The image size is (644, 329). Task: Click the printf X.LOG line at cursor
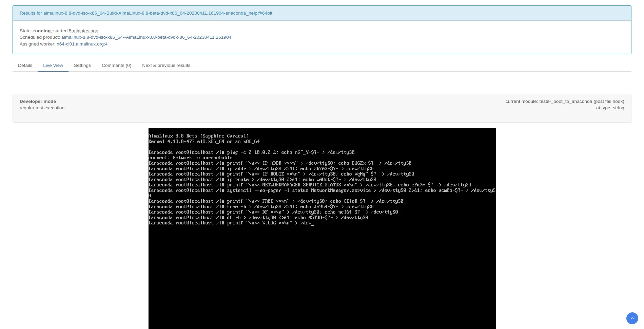(231, 223)
